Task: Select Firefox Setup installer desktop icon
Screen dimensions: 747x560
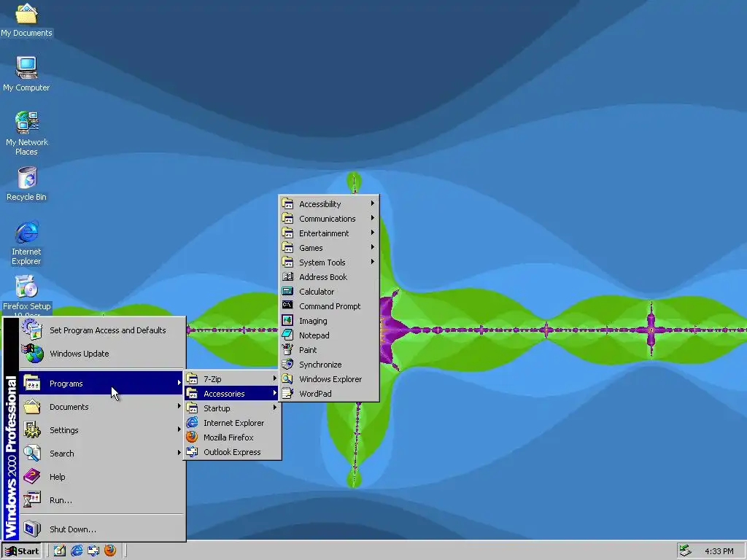Action: [x=26, y=295]
